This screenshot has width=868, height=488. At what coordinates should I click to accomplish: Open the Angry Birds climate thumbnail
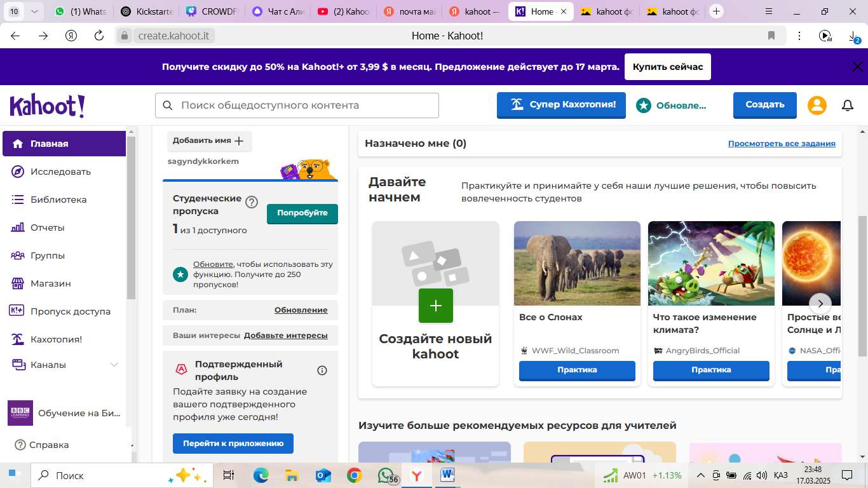[x=711, y=263]
